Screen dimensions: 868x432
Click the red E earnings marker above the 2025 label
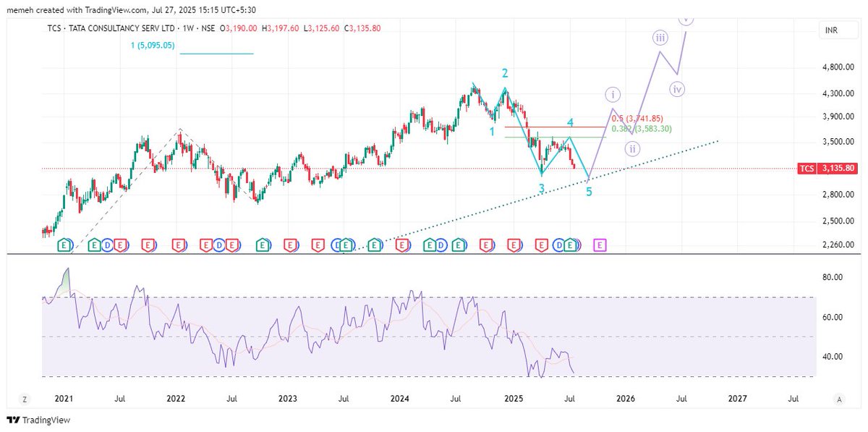pos(514,246)
